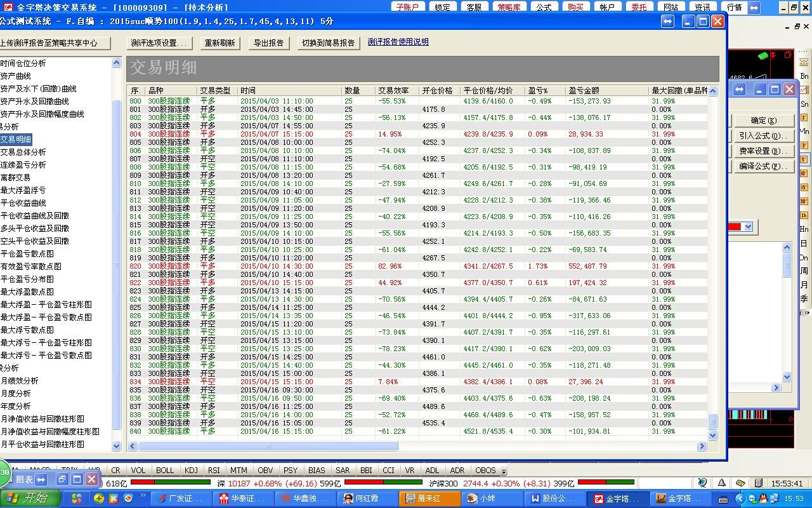Click the 重新刷新 button

219,43
